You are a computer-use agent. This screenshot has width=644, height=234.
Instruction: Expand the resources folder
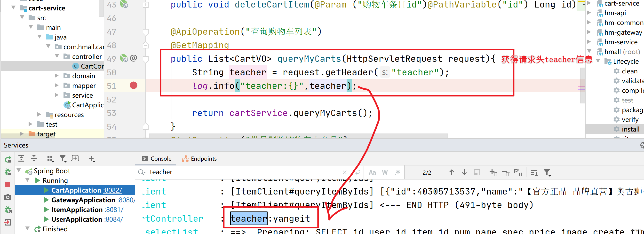(x=39, y=114)
